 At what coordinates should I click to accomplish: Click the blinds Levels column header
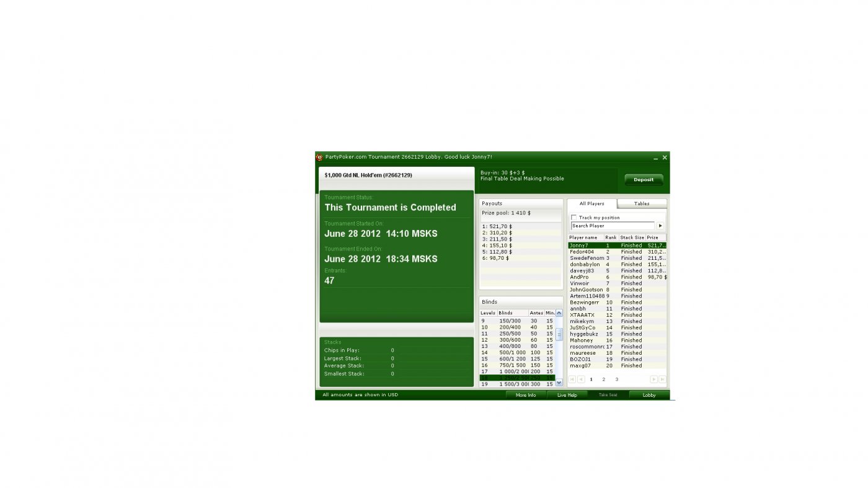pos(489,313)
